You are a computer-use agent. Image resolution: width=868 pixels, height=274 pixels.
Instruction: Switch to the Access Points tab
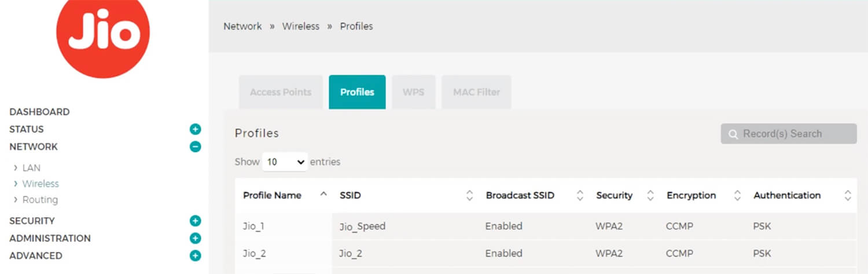[281, 92]
